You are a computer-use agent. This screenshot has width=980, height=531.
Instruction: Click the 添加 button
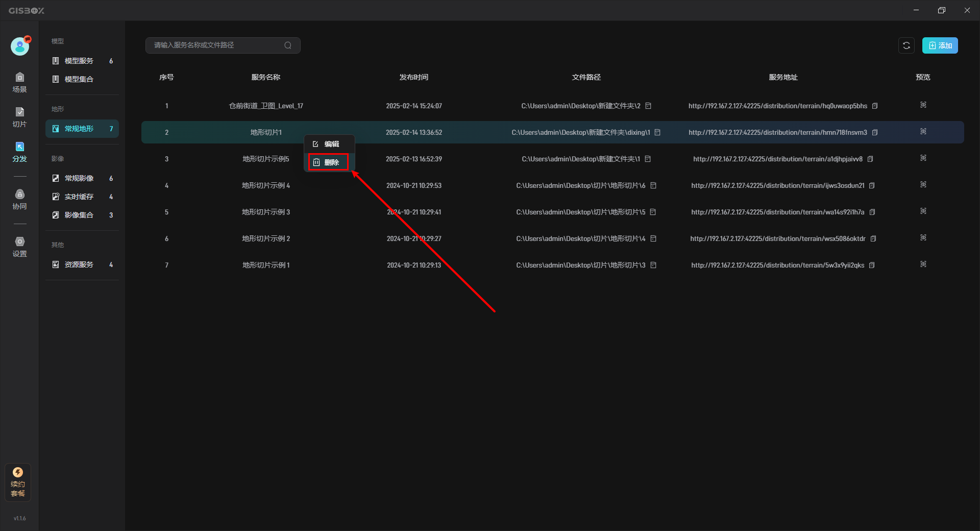pos(940,45)
